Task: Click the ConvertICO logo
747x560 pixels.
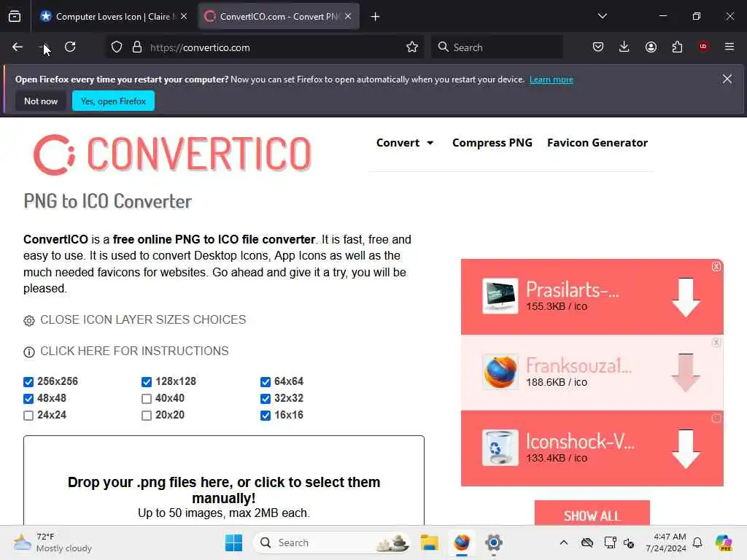Action: click(172, 155)
